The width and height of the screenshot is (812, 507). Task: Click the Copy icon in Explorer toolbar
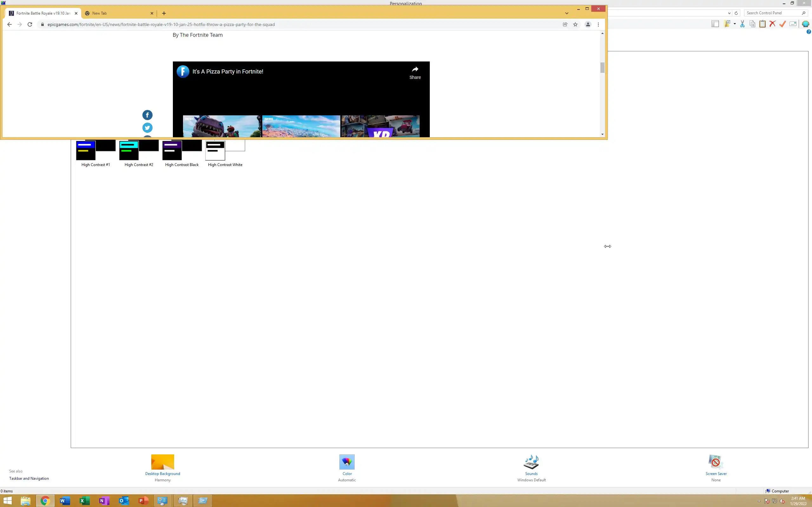point(752,24)
